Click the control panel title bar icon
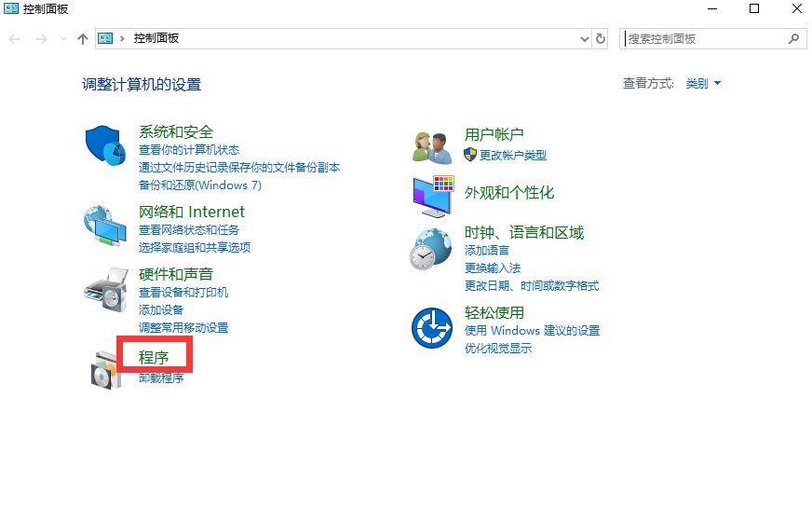Image resolution: width=812 pixels, height=508 pixels. point(11,8)
